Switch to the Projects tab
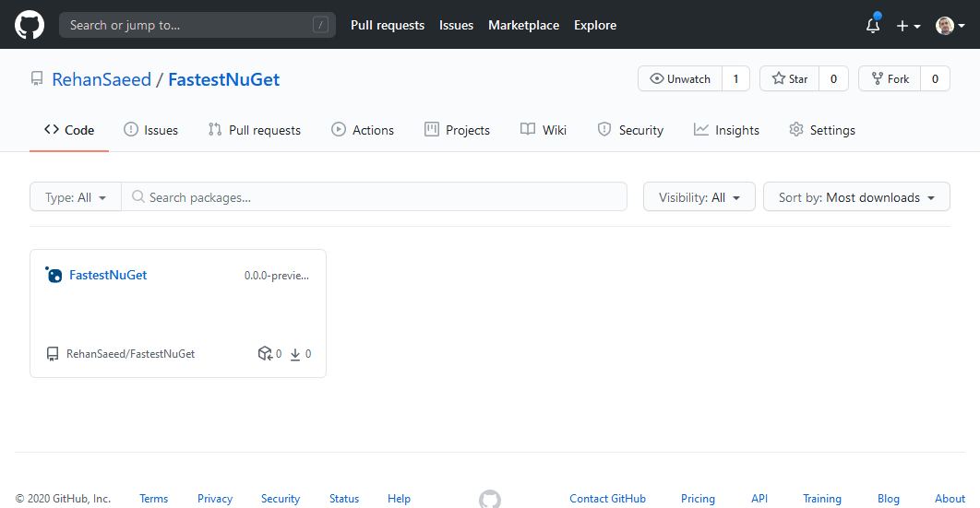Screen dimensions: 980x508 pyautogui.click(x=457, y=130)
